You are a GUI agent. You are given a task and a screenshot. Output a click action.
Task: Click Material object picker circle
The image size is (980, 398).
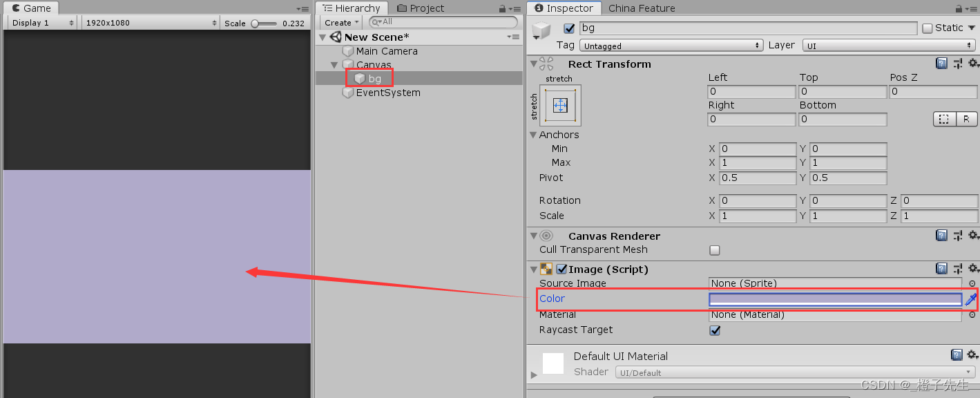(972, 314)
